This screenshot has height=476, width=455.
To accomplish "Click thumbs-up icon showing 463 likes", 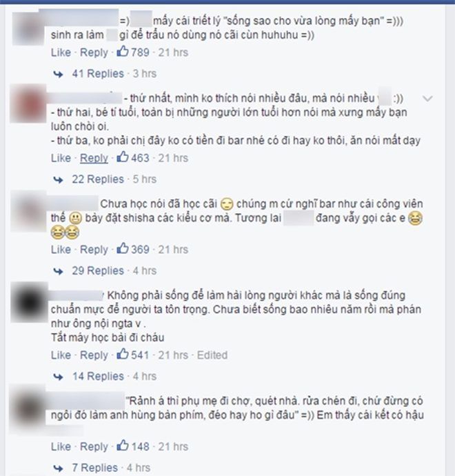I will (x=123, y=157).
